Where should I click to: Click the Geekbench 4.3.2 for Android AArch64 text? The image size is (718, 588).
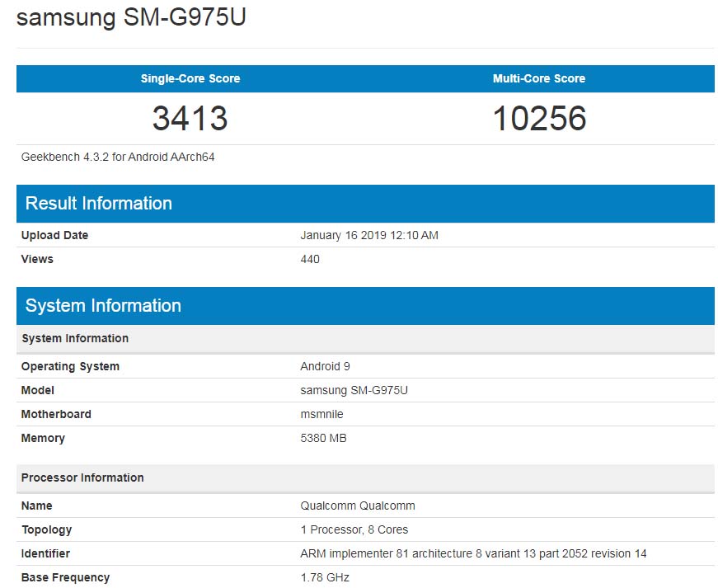click(x=118, y=157)
